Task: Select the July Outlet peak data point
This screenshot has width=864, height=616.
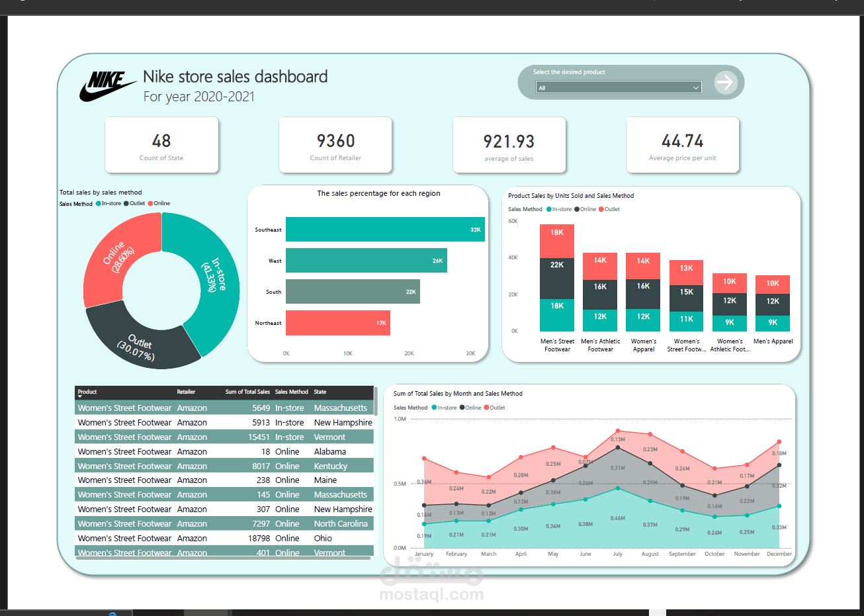Action: [x=618, y=431]
